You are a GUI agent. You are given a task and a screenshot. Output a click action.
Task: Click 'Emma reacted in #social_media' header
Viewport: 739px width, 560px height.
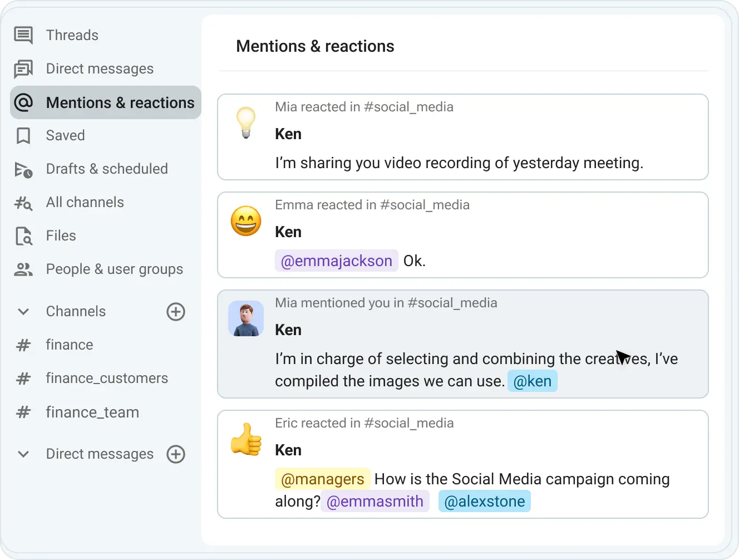point(372,205)
